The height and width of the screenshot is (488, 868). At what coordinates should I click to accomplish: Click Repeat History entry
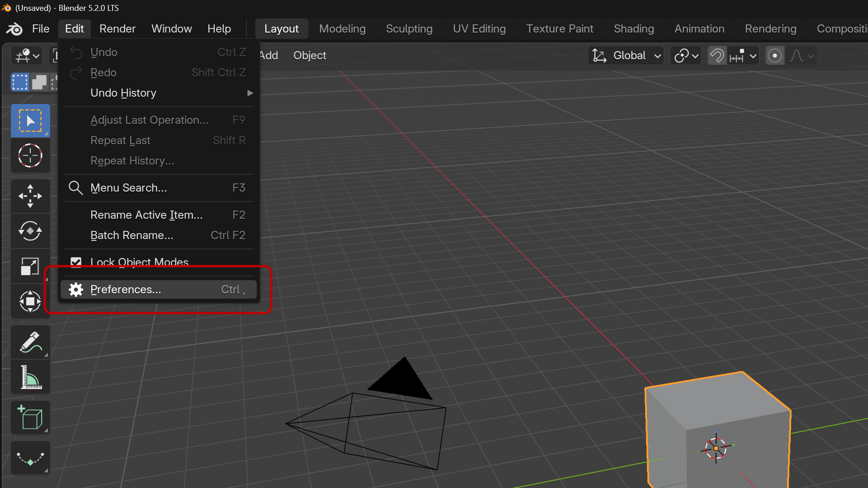tap(159, 160)
